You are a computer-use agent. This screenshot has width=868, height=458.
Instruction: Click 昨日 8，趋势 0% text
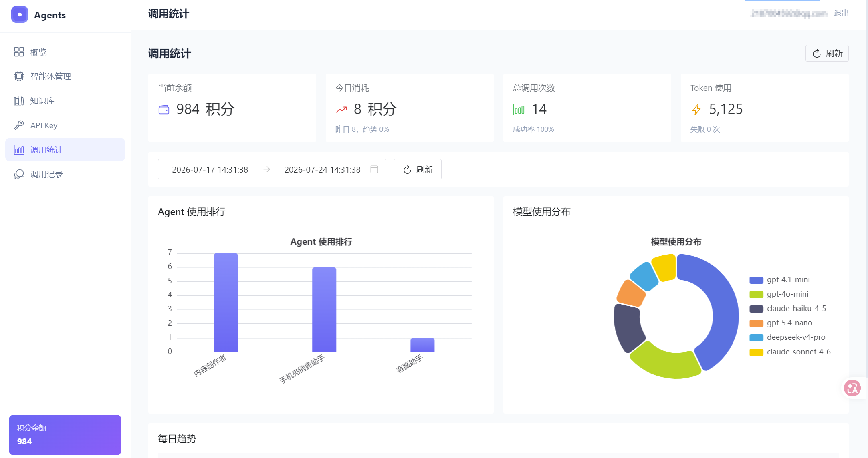[362, 129]
